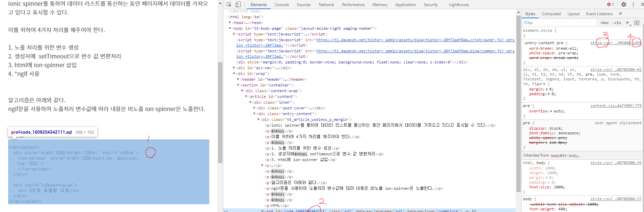Open the DevTools three-dot customize menu

click(633, 4)
